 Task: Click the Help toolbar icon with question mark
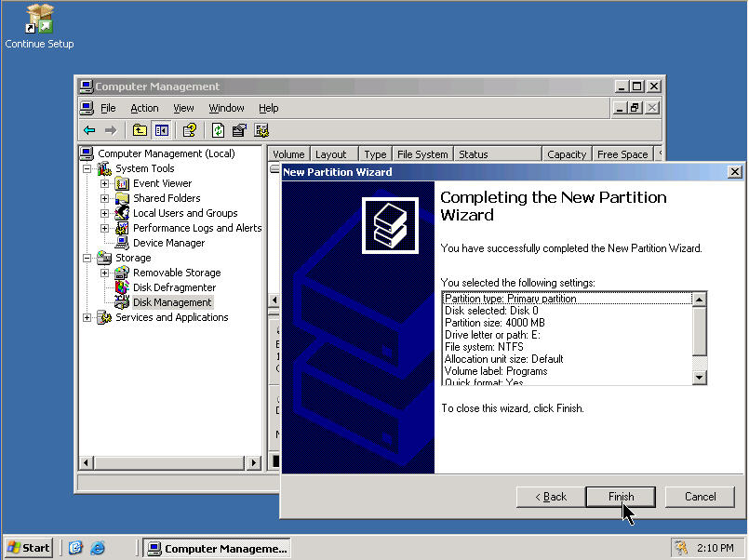coord(190,130)
